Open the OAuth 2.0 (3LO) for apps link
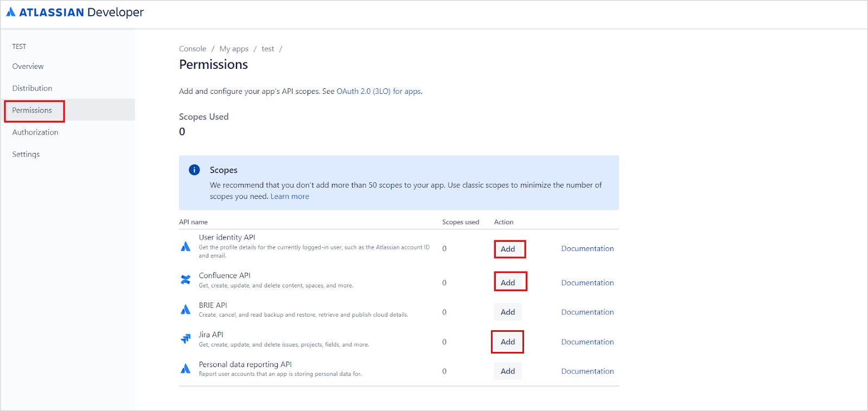Image resolution: width=868 pixels, height=411 pixels. [x=379, y=91]
